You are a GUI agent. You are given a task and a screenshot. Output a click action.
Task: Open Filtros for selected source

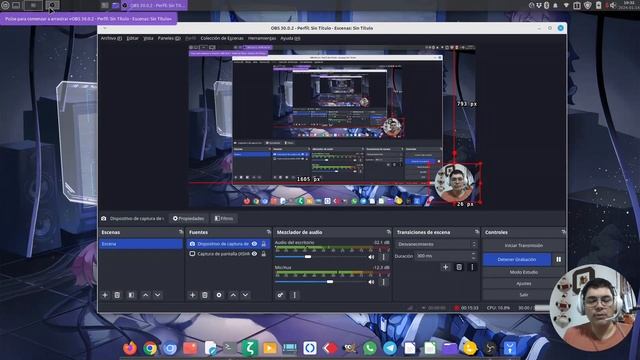[x=224, y=218]
